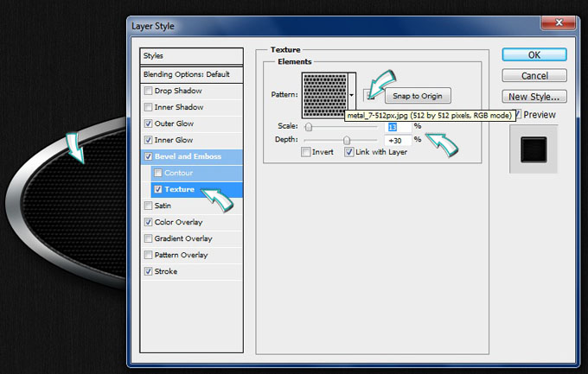Enable the Drop Shadow checkbox
This screenshot has height=374, width=588.
[x=148, y=91]
